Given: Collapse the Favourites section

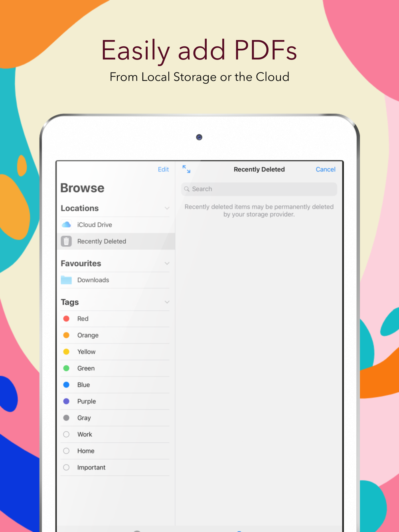Looking at the screenshot, I should tap(167, 263).
